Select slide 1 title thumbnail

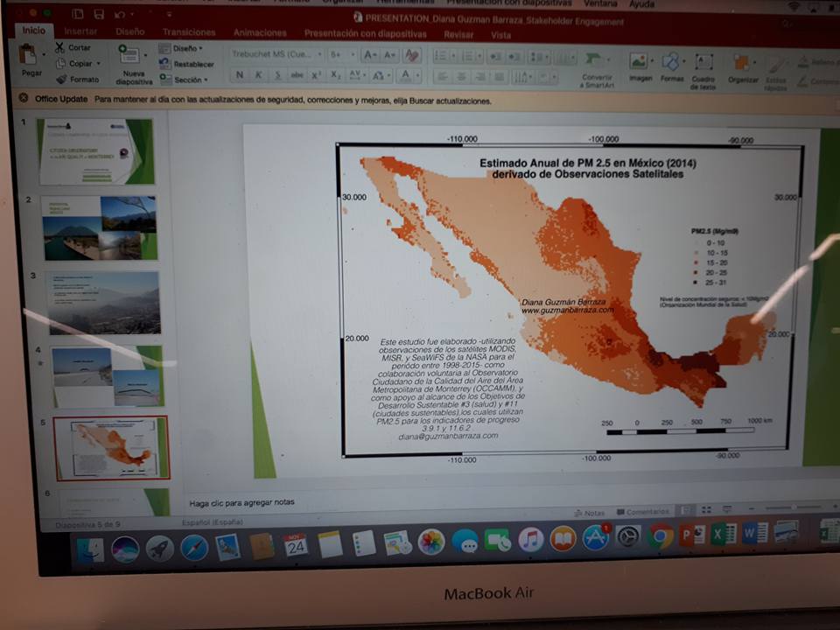(x=96, y=151)
